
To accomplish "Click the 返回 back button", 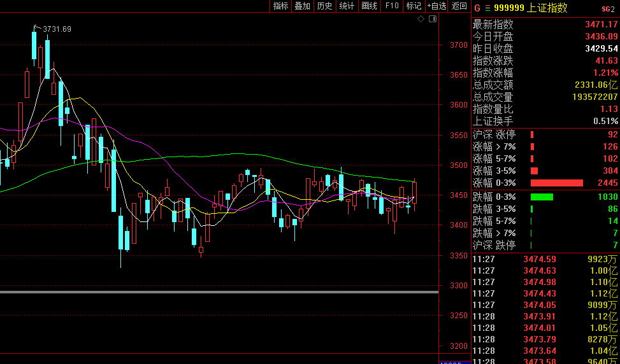I will click(x=459, y=6).
